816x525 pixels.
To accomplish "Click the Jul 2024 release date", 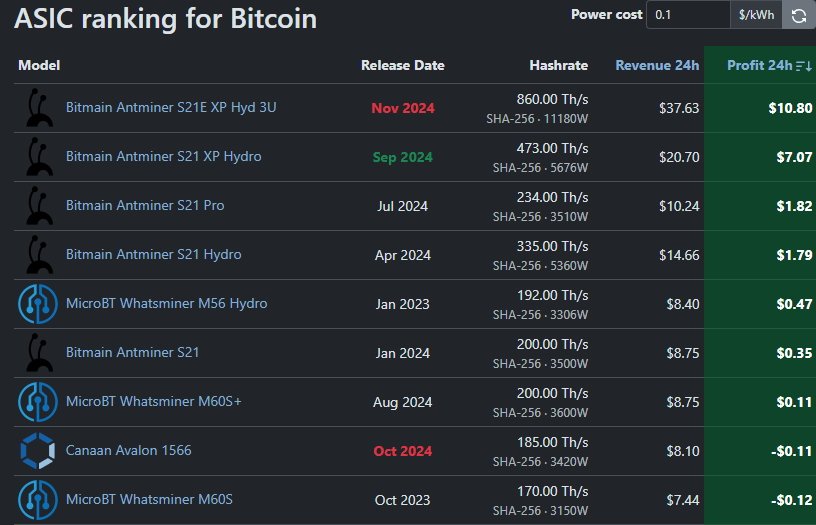I will (x=403, y=206).
